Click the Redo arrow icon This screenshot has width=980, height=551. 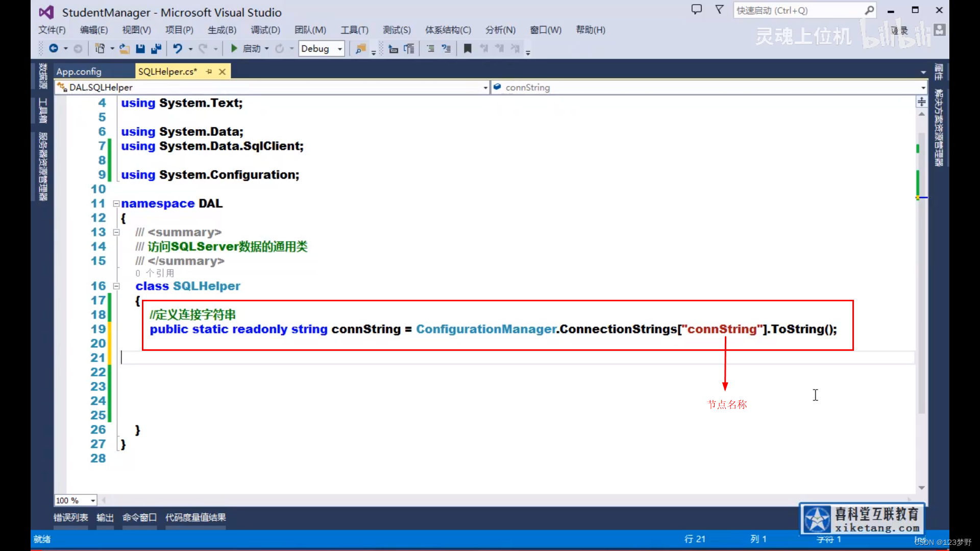(x=203, y=49)
